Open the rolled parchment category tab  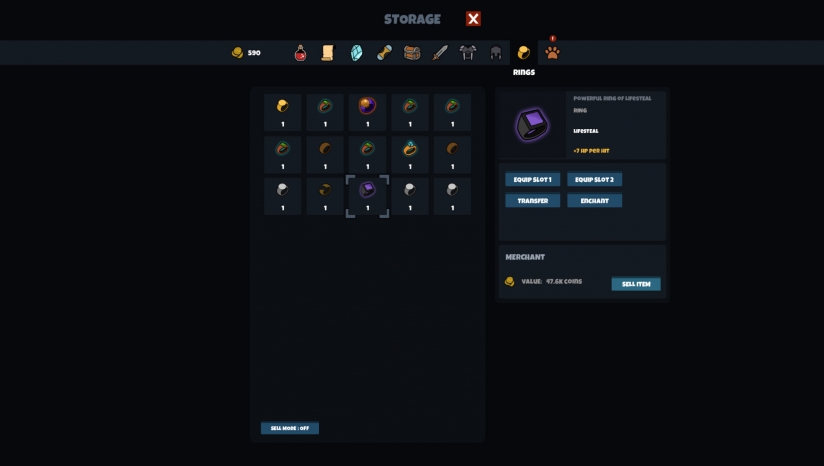(384, 53)
